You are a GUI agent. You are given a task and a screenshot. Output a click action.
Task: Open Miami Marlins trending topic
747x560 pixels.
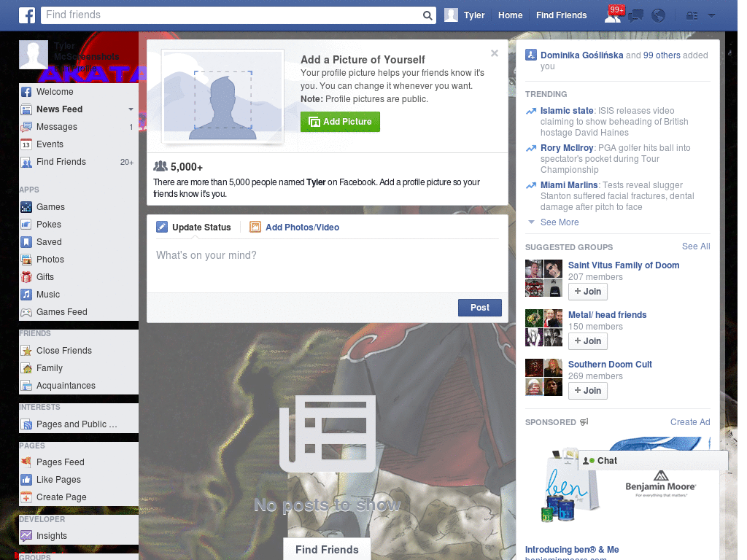569,184
